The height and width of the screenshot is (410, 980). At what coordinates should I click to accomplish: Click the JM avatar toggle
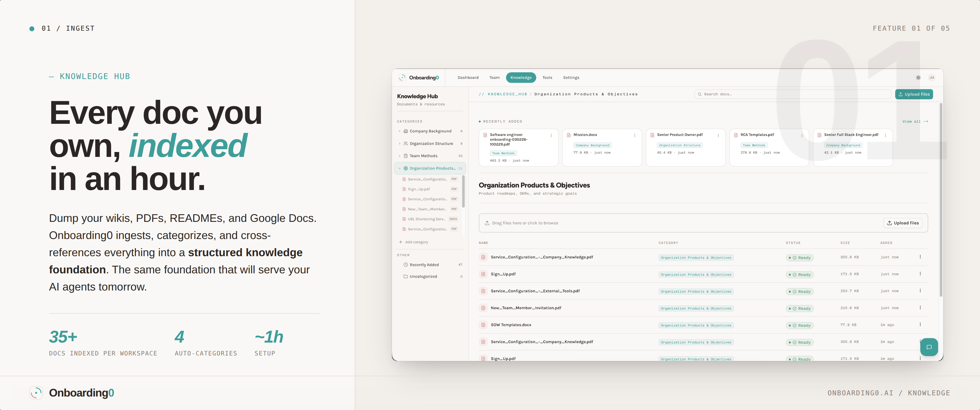tap(932, 77)
